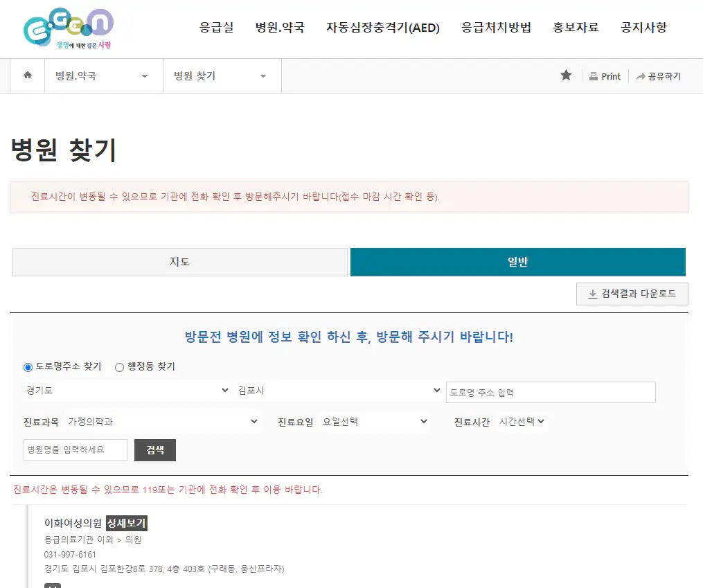The width and height of the screenshot is (703, 588).
Task: Open the 진료과목 department dropdown
Action: click(163, 421)
